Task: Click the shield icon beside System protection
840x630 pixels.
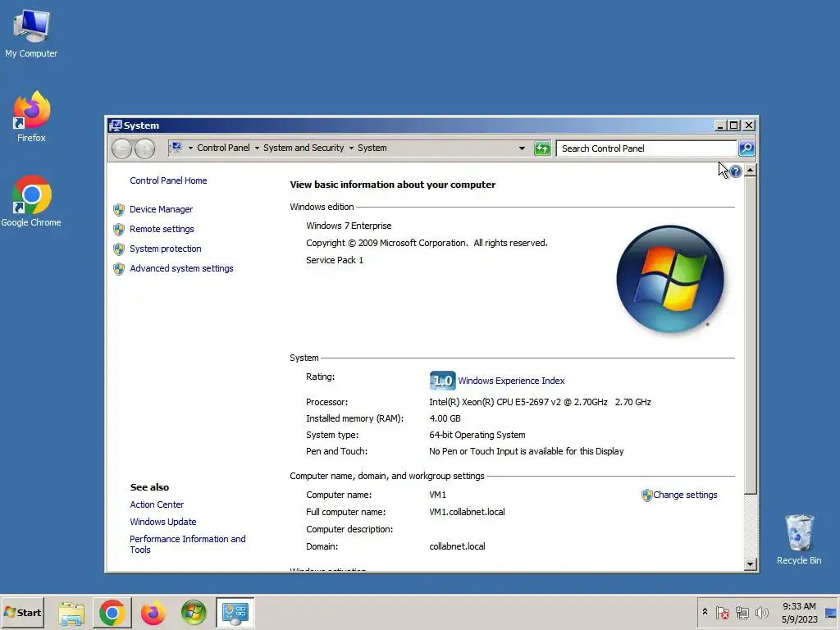Action: (119, 249)
